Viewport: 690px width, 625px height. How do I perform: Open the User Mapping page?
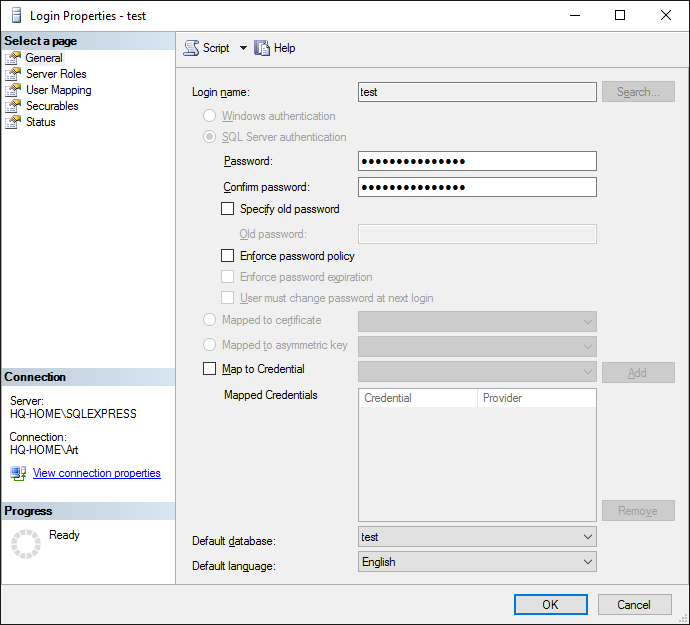click(58, 90)
